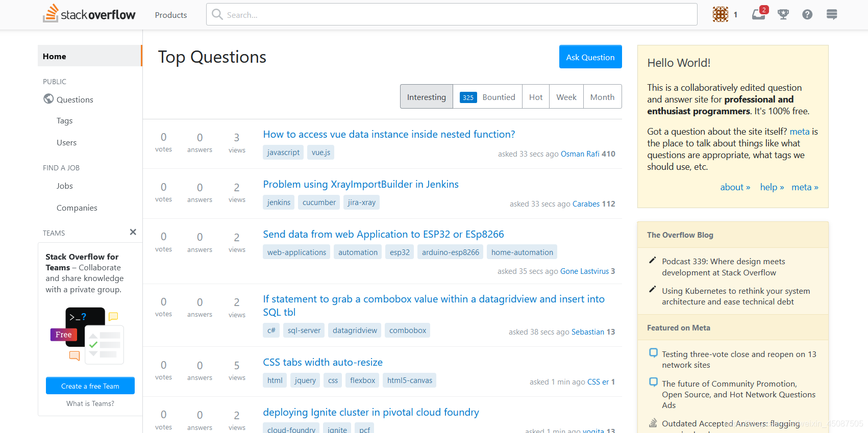The image size is (868, 433).
Task: Click the c# tag
Action: tap(271, 330)
